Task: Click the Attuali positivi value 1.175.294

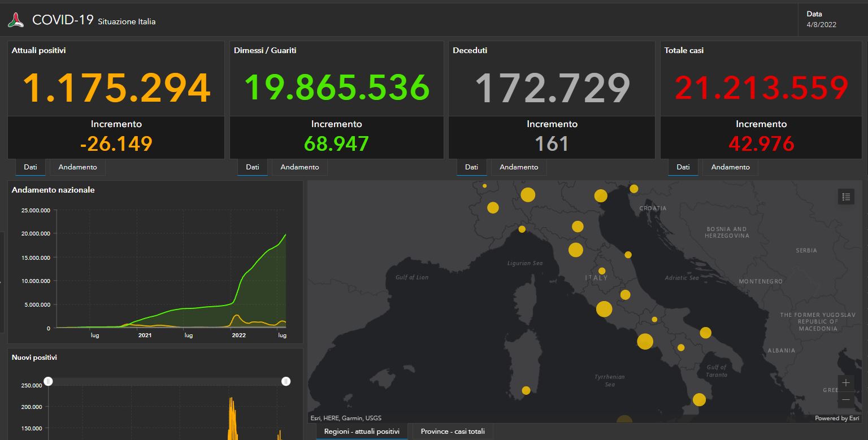Action: [x=116, y=88]
